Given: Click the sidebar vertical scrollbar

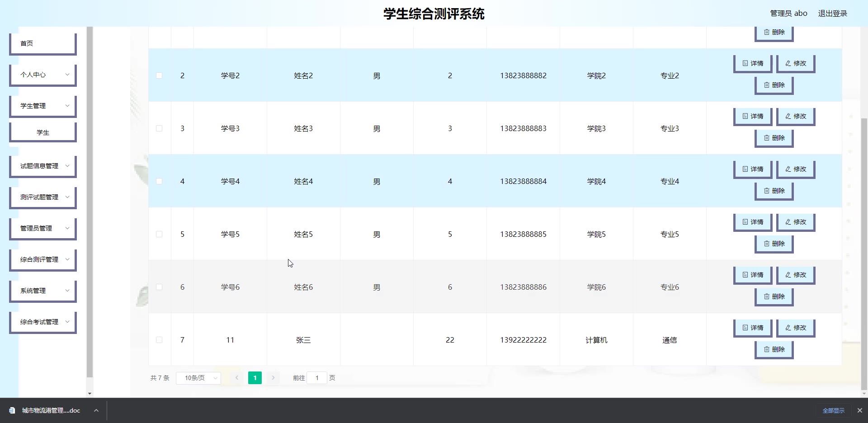Looking at the screenshot, I should [90, 202].
